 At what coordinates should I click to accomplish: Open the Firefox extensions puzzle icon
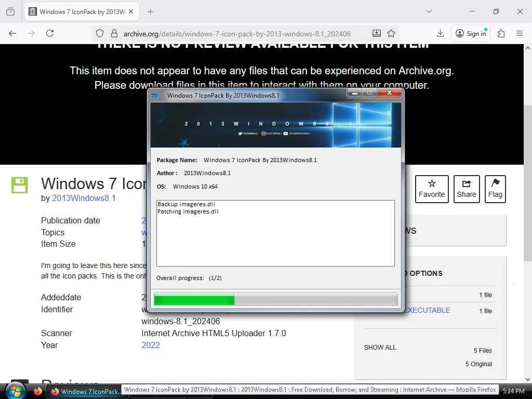[x=501, y=33]
